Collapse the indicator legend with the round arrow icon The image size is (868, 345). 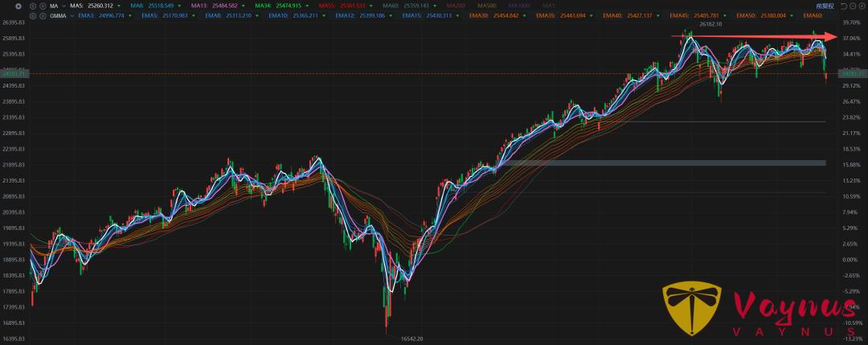pyautogui.click(x=19, y=6)
